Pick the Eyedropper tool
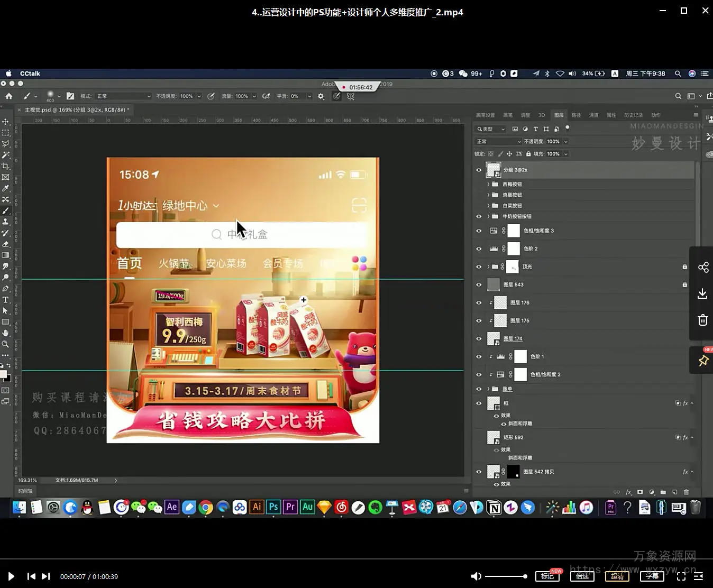The image size is (713, 588). [x=6, y=188]
